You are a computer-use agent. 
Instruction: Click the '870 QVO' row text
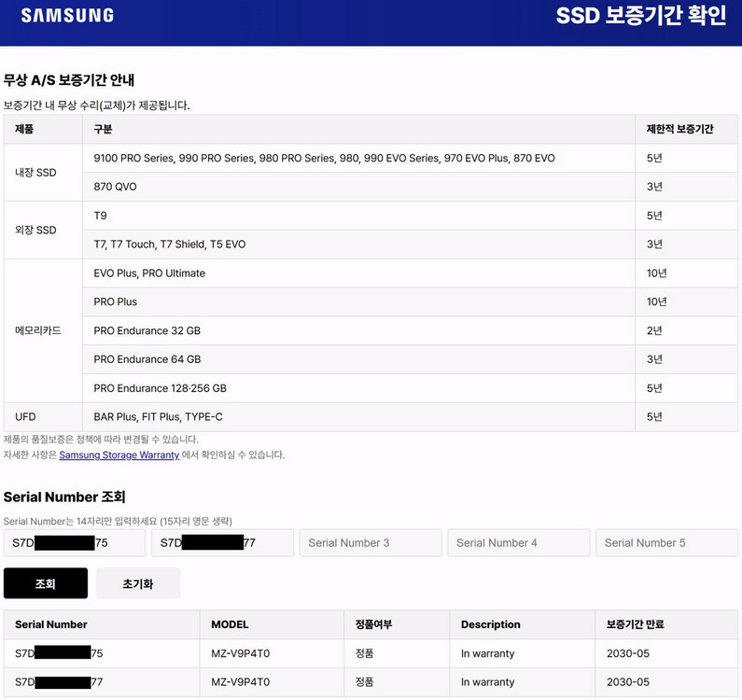(115, 187)
